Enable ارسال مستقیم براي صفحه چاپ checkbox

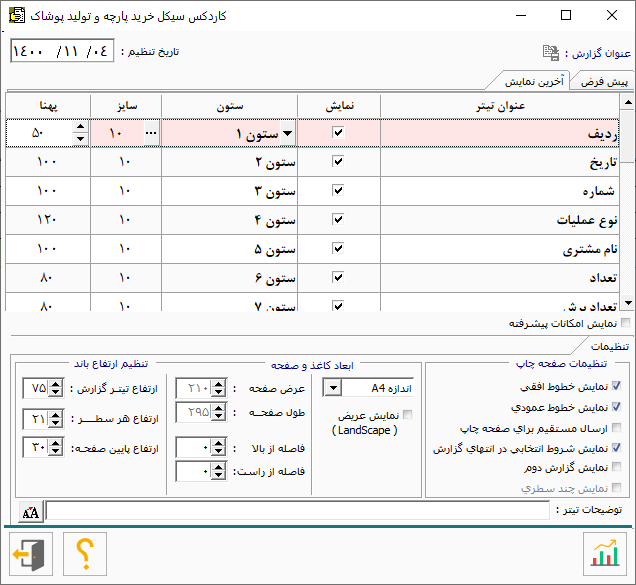(x=616, y=427)
